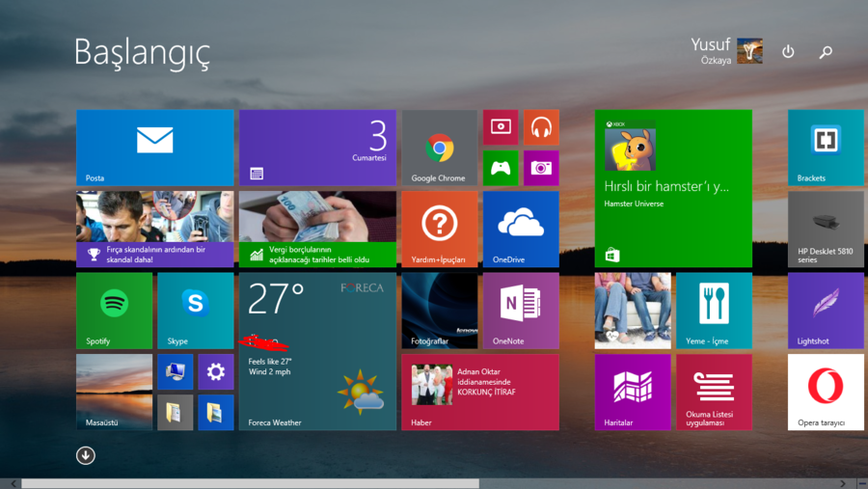Screen dimensions: 868x489
Task: Open PC settings gear tile
Action: point(215,371)
